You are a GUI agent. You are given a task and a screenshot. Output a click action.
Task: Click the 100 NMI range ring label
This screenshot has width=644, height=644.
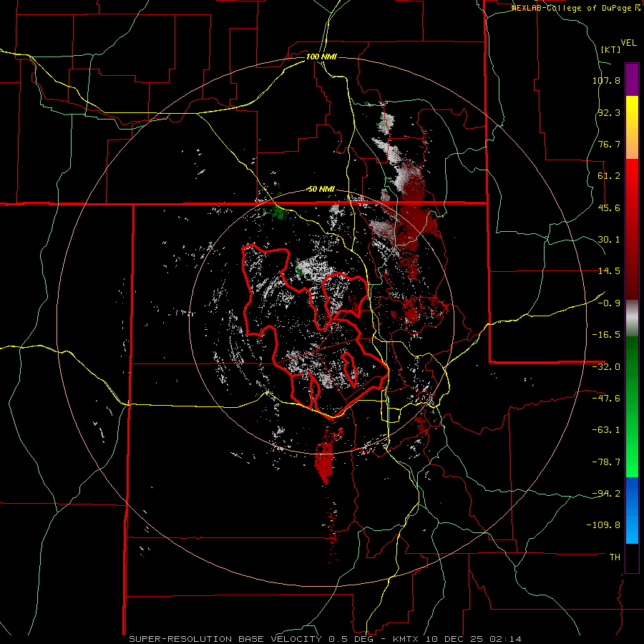pos(321,57)
